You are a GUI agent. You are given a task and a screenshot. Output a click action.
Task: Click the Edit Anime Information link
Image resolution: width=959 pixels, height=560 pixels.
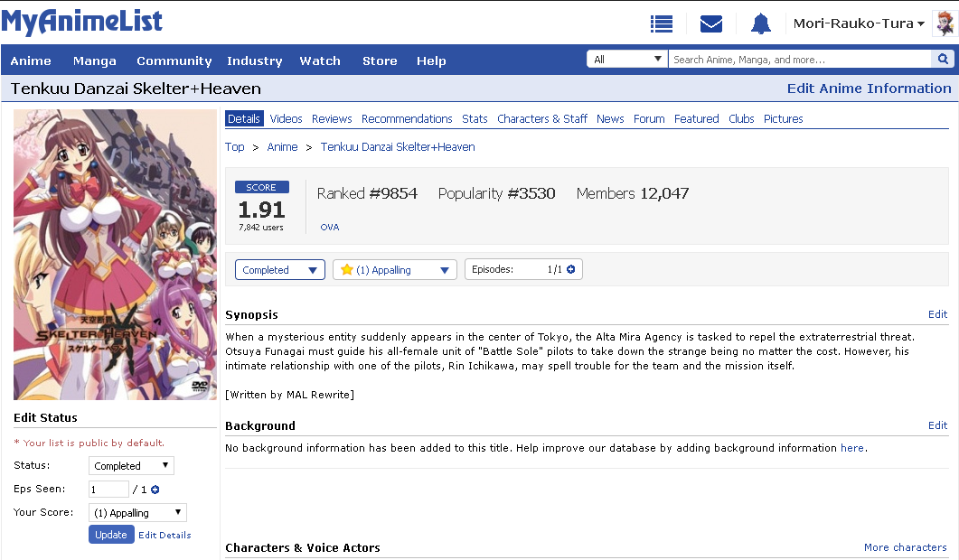[869, 89]
